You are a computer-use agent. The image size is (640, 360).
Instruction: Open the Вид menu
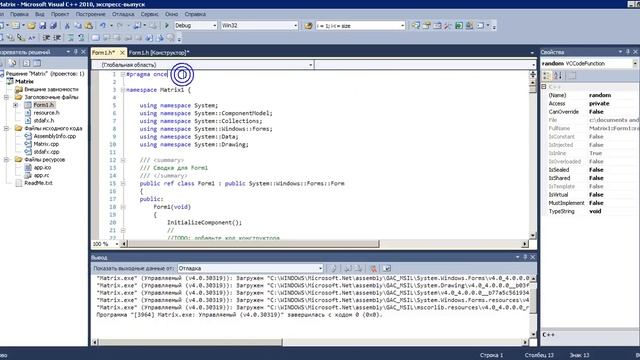click(40, 14)
